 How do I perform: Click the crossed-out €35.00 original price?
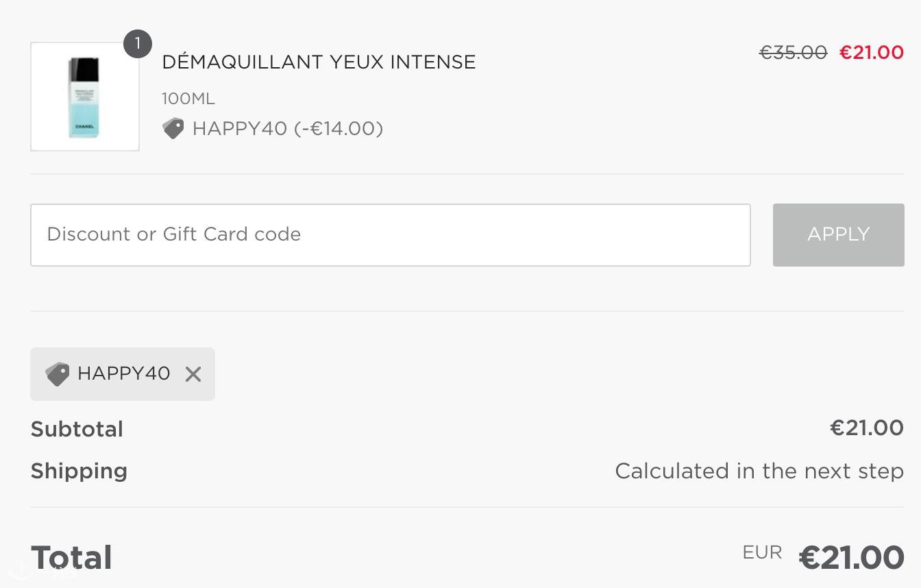coord(794,52)
